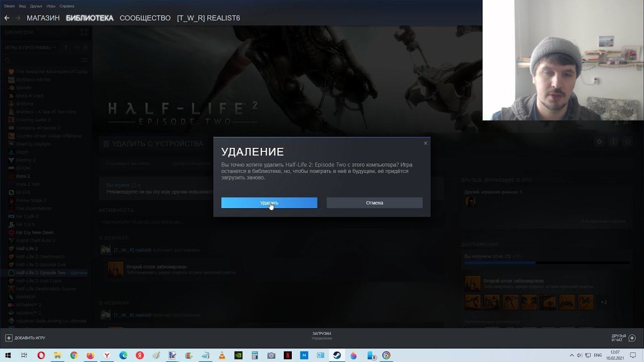
Task: Open VLC media player from taskbar
Action: (x=222, y=355)
